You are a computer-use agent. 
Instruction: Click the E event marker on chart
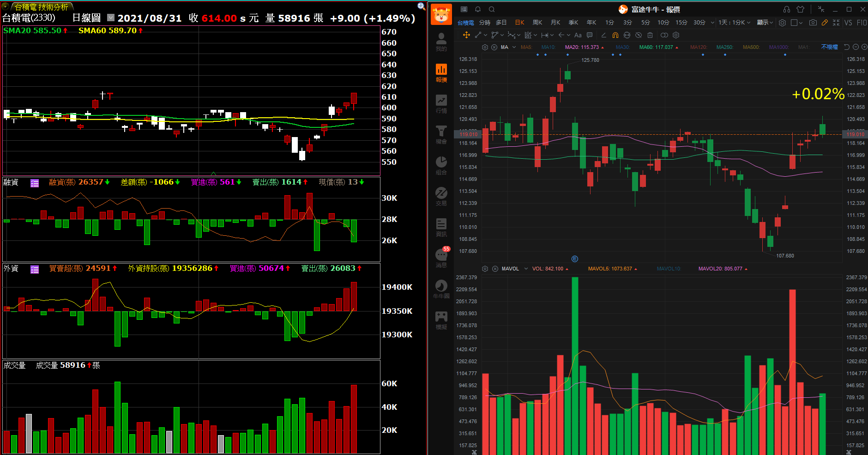[x=575, y=259]
